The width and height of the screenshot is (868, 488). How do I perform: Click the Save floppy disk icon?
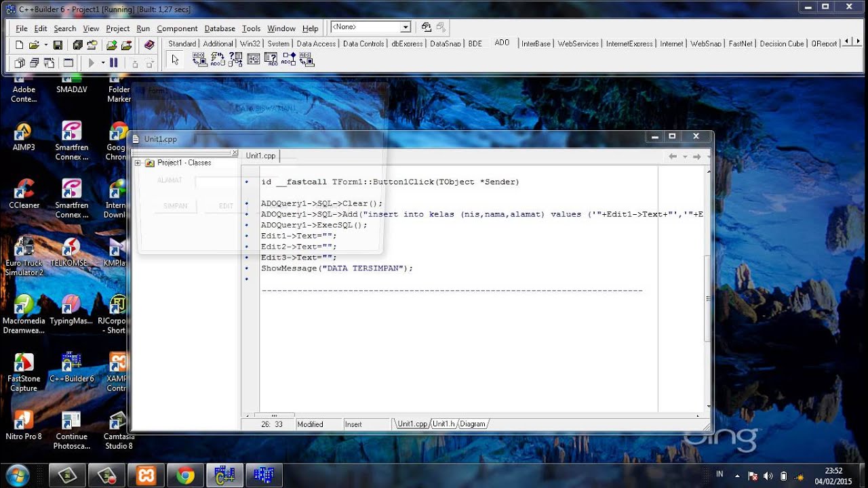coord(58,45)
